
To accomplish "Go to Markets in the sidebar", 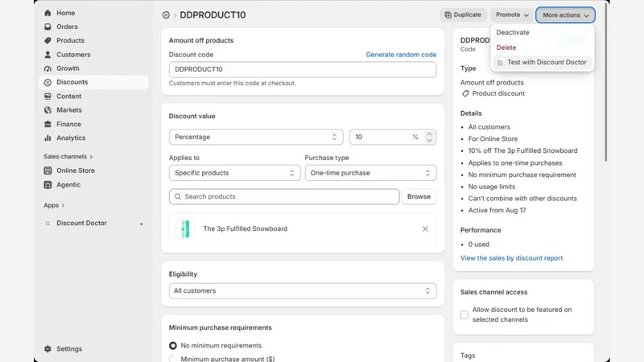I will click(x=93, y=110).
